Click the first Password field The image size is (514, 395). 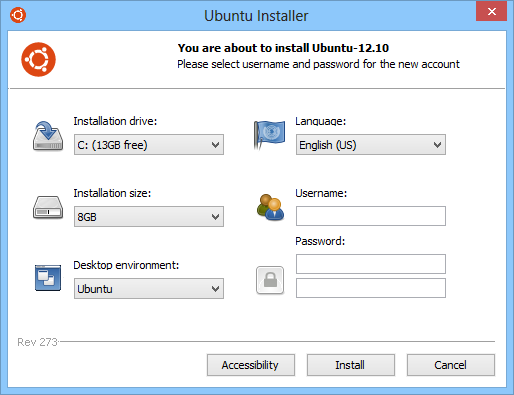click(x=371, y=264)
